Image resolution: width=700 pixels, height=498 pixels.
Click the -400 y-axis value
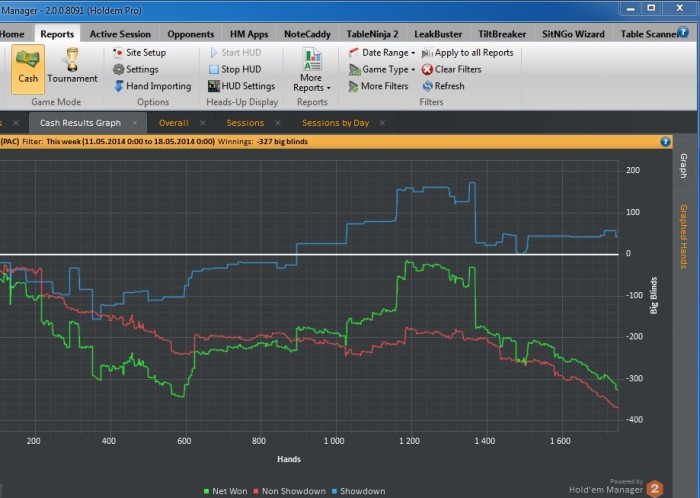(633, 419)
